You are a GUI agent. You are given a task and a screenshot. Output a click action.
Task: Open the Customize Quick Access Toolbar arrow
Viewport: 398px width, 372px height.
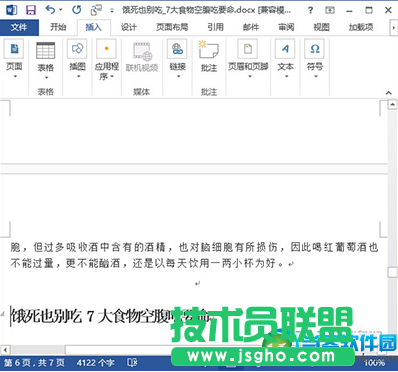tap(112, 11)
